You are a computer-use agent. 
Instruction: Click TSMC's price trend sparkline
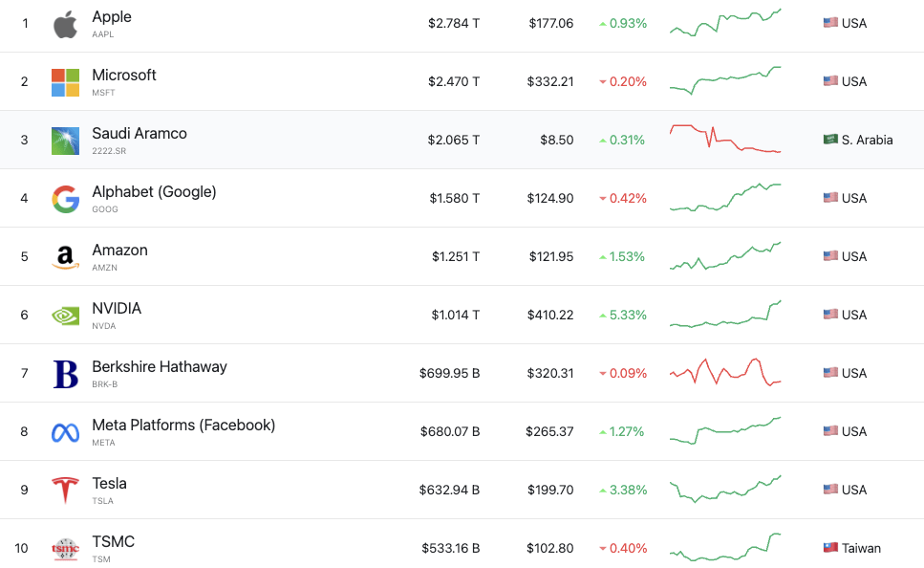[725, 547]
